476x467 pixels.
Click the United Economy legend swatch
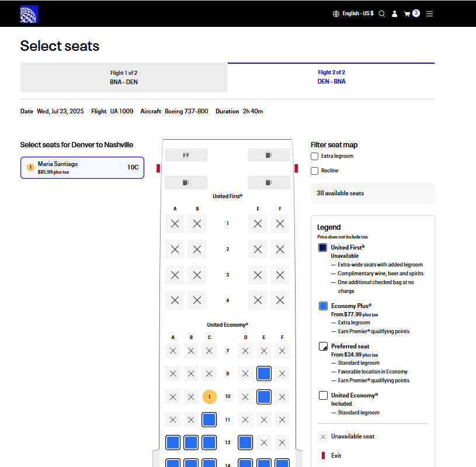tap(323, 395)
